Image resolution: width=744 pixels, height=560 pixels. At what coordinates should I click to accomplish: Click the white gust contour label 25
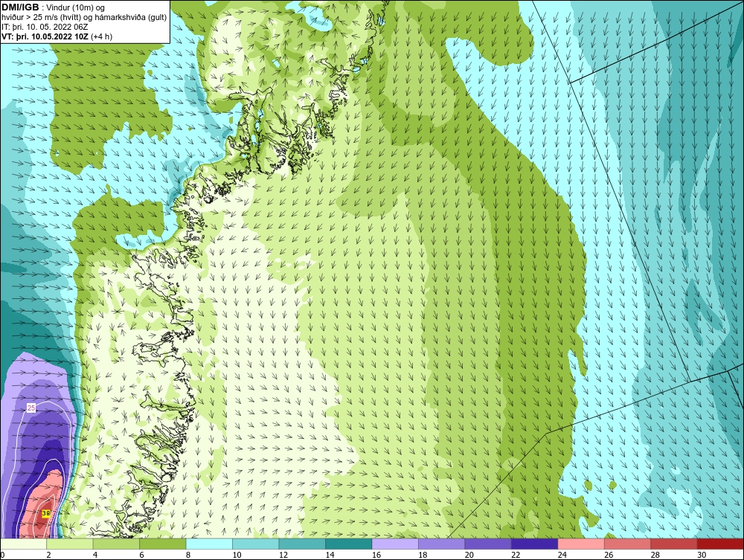[31, 408]
